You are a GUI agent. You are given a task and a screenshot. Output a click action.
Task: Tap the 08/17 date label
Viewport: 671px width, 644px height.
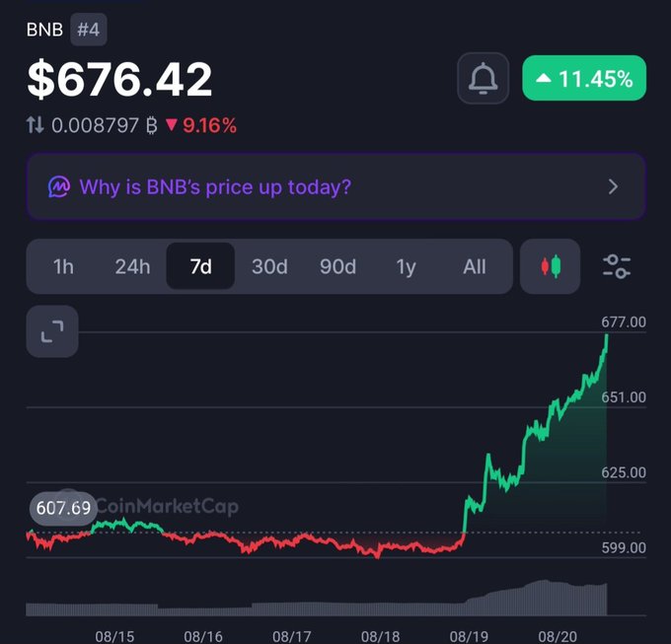(292, 636)
